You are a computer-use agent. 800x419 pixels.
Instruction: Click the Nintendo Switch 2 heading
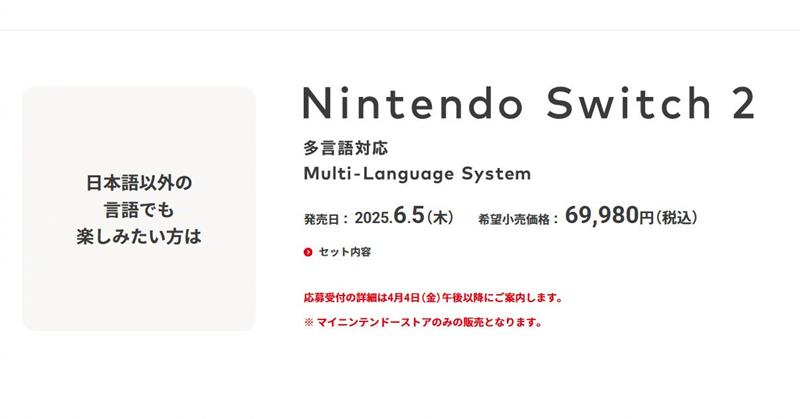point(528,105)
